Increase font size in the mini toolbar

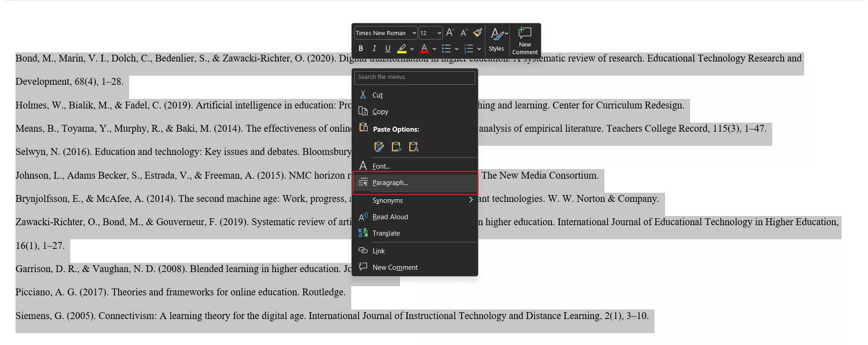pyautogui.click(x=450, y=32)
